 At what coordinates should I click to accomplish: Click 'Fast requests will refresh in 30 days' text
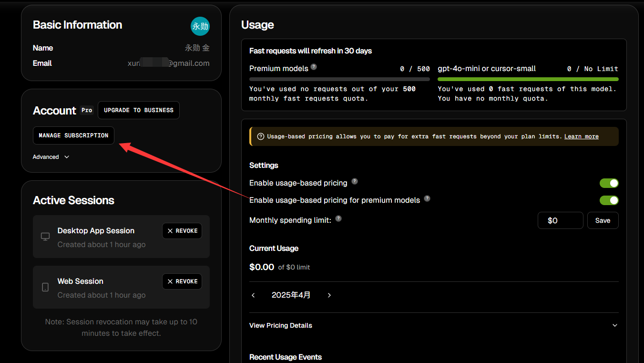(x=310, y=51)
